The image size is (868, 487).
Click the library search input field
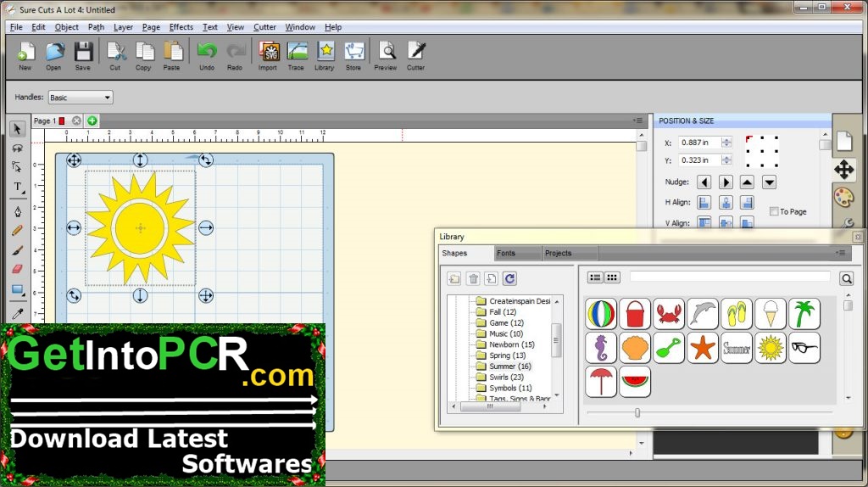[730, 277]
